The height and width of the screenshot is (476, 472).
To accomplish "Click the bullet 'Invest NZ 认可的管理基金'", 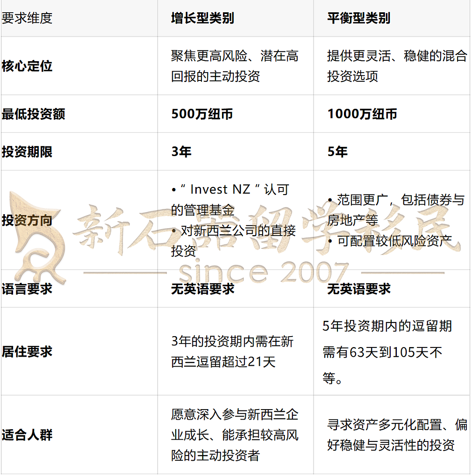I will [230, 199].
